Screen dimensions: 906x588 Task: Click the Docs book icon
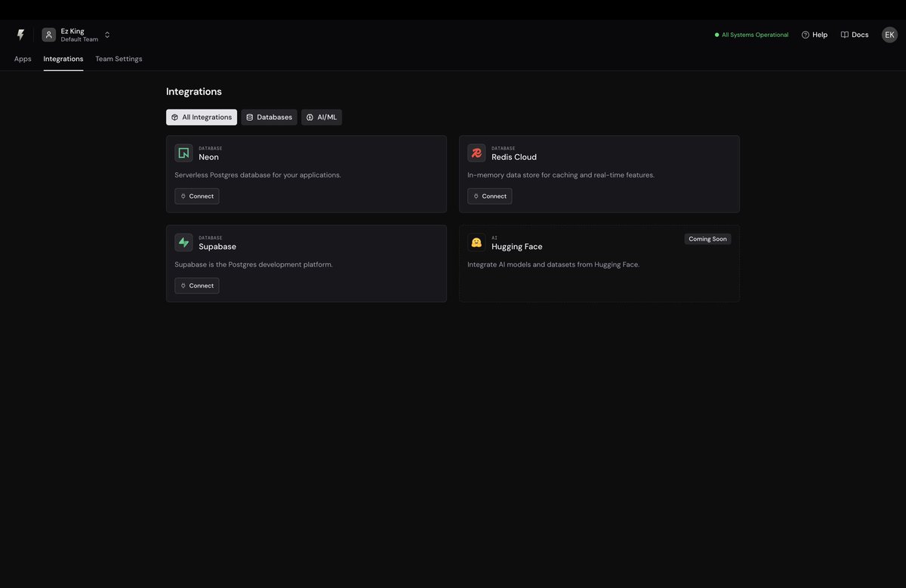pyautogui.click(x=845, y=35)
